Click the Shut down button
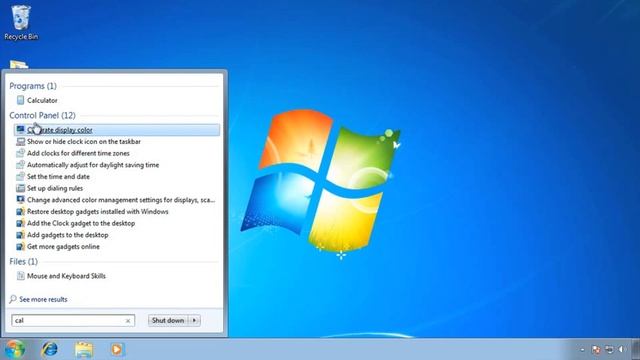Screen dimensions: 640x360 [168, 320]
